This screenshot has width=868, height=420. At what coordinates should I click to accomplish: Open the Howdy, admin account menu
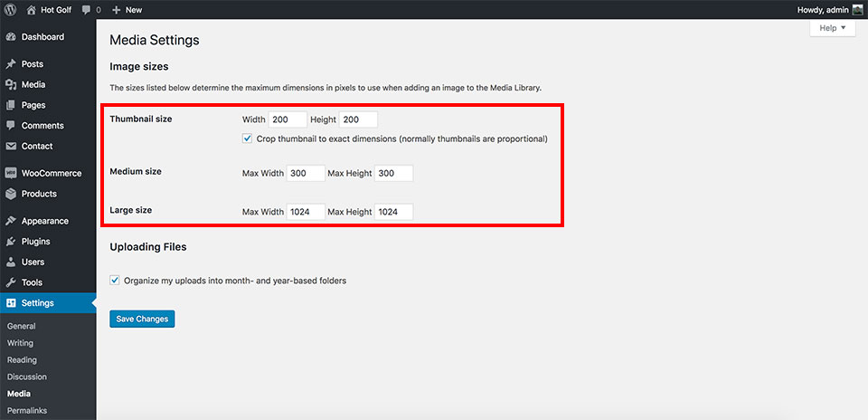[x=830, y=9]
